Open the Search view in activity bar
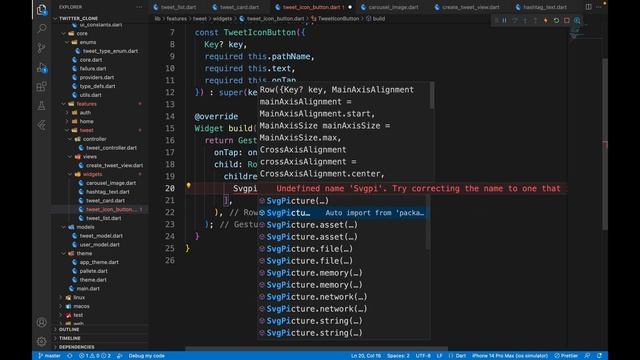 [42, 29]
